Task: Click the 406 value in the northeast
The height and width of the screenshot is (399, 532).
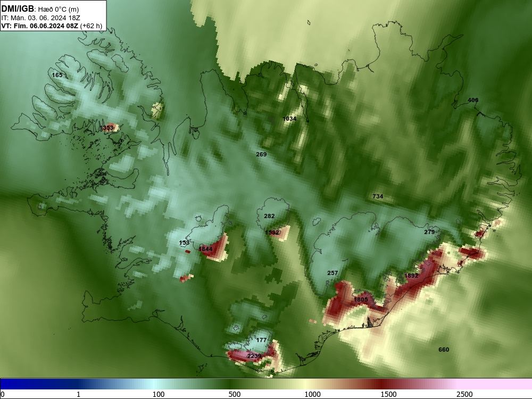Action: point(473,100)
